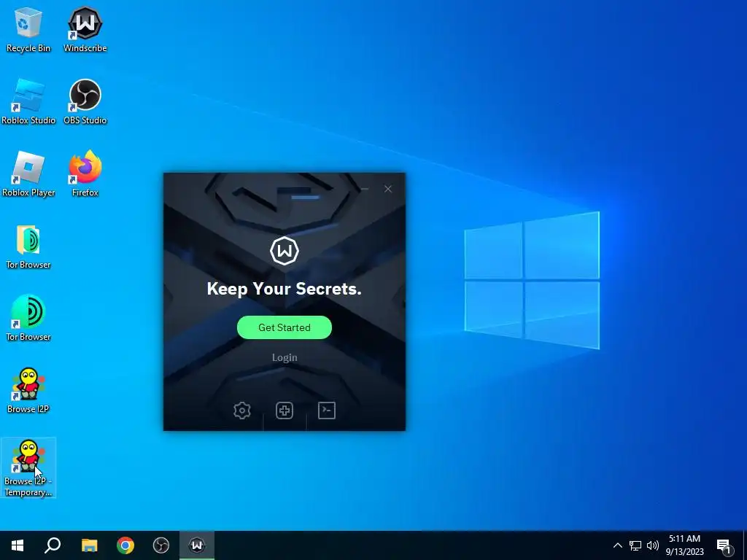Open Windscribe settings gear icon
Viewport: 747px width, 560px height.
click(242, 411)
